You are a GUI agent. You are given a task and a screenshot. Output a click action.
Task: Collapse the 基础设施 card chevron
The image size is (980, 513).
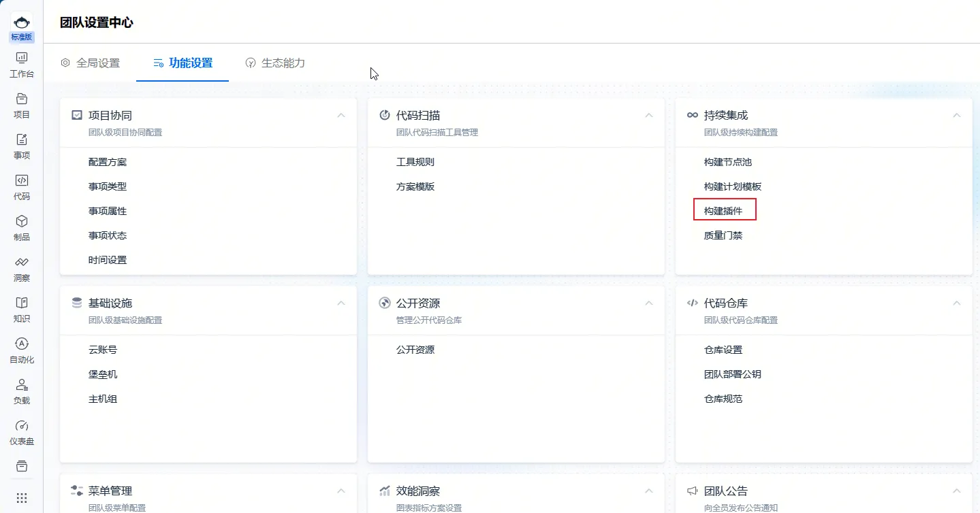click(x=341, y=303)
